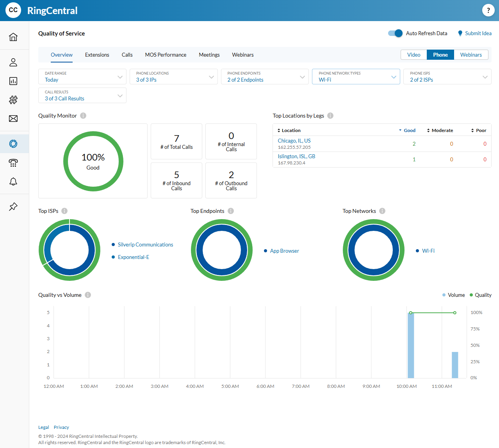The image size is (499, 448).
Task: Open the Submit Idea link
Action: point(477,33)
